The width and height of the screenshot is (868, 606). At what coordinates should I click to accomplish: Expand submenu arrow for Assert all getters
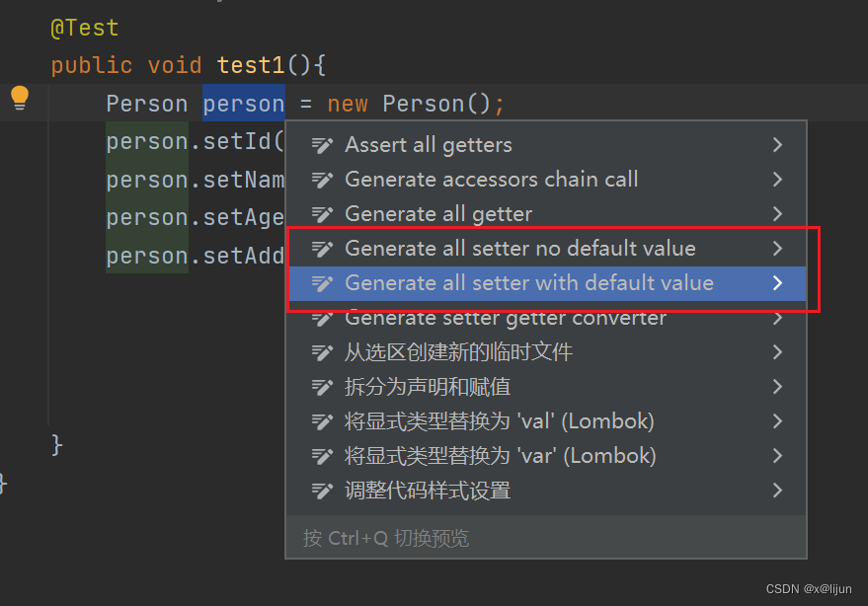(778, 145)
